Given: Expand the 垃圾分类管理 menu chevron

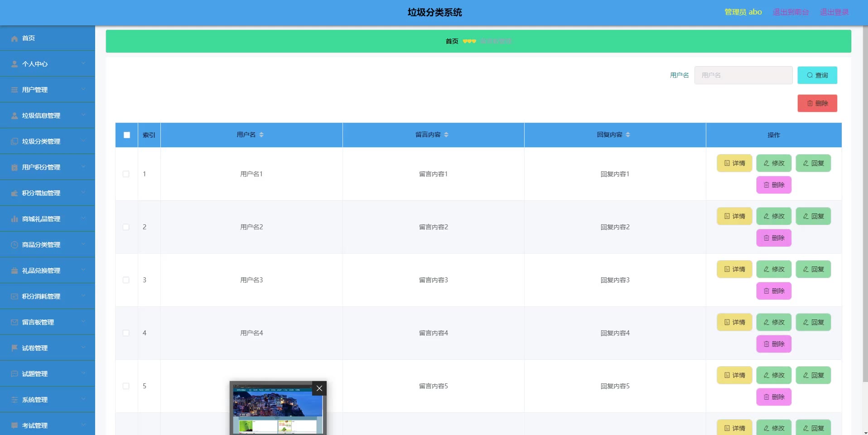Looking at the screenshot, I should tap(83, 141).
